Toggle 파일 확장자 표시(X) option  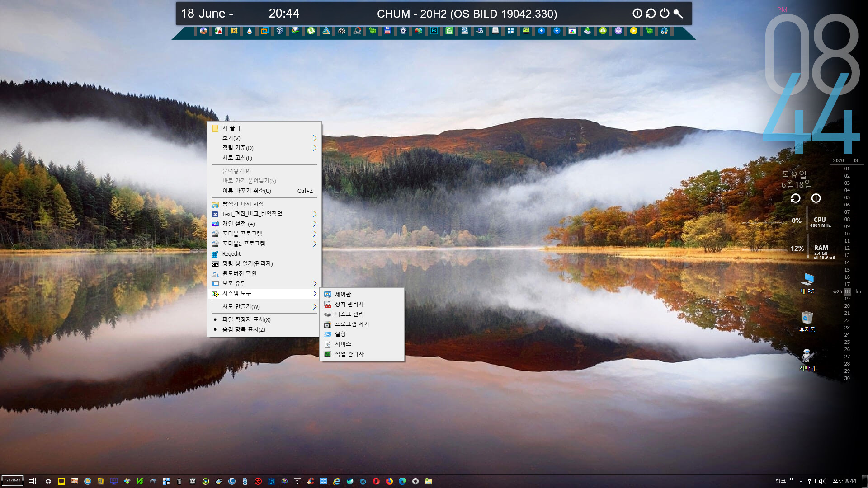click(264, 319)
